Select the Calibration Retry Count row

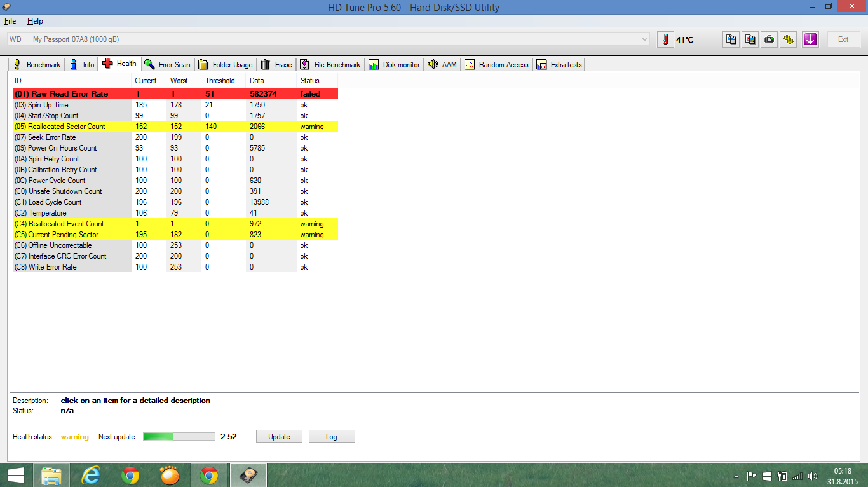pos(176,170)
